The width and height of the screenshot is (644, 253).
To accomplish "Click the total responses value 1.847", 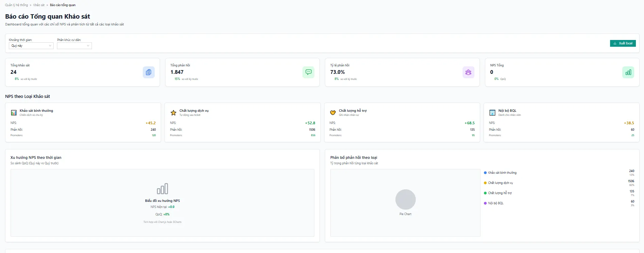I will 177,72.
